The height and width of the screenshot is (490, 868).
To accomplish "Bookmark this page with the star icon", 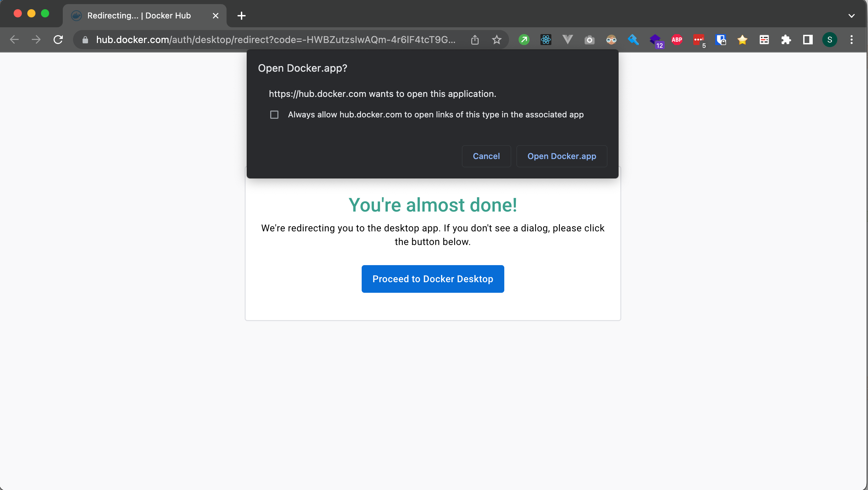I will (496, 40).
